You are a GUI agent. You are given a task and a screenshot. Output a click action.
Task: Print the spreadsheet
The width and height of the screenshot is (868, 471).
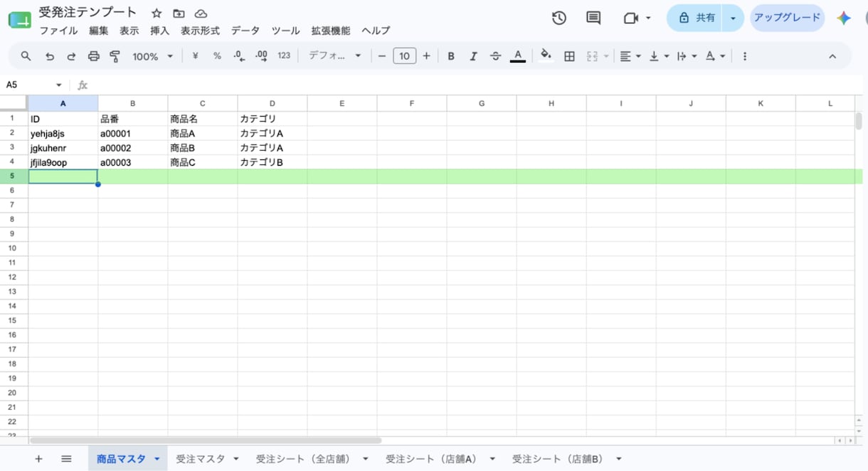[93, 56]
